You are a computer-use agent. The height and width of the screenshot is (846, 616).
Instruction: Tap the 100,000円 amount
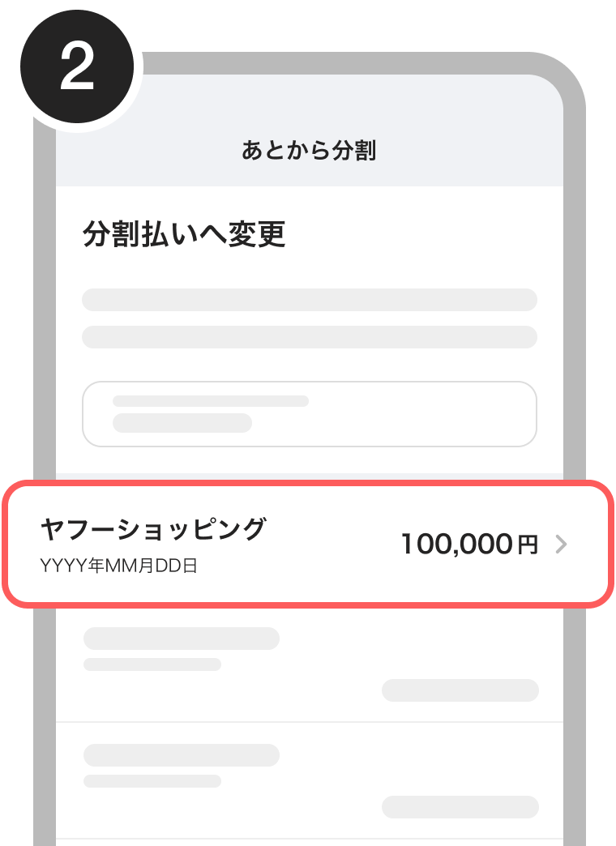click(x=469, y=544)
